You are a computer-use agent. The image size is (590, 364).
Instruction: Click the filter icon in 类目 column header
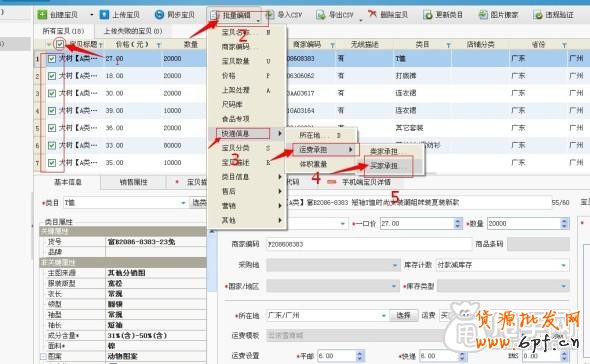pos(449,45)
